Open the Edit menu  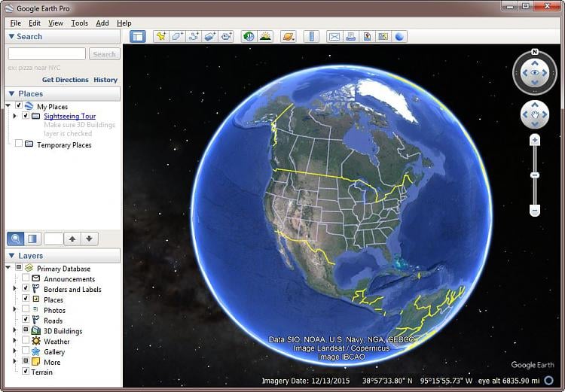point(35,23)
